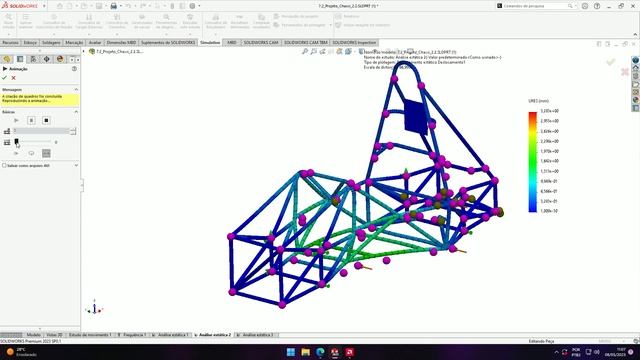Accept with the viewport corner green checkmark
The width and height of the screenshot is (640, 360).
[x=611, y=62]
